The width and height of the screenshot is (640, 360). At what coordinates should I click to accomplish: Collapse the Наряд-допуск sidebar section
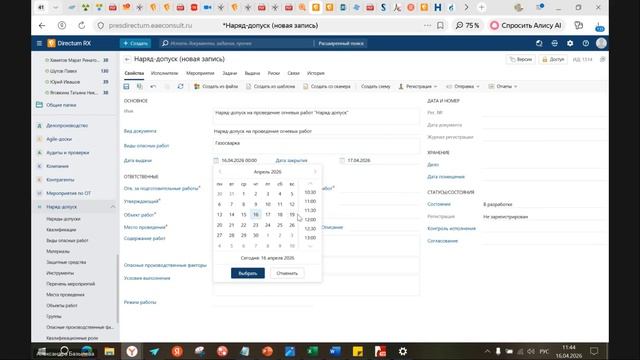[113, 207]
